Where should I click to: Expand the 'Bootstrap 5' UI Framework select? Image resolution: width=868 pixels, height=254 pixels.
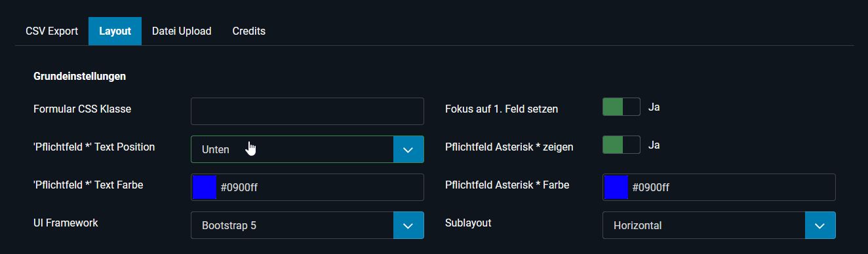(307, 225)
